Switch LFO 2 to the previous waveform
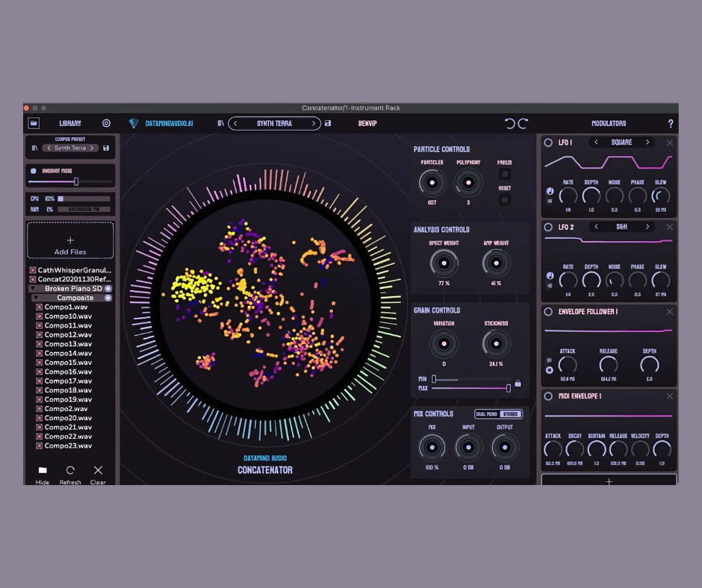702x588 pixels. point(596,227)
